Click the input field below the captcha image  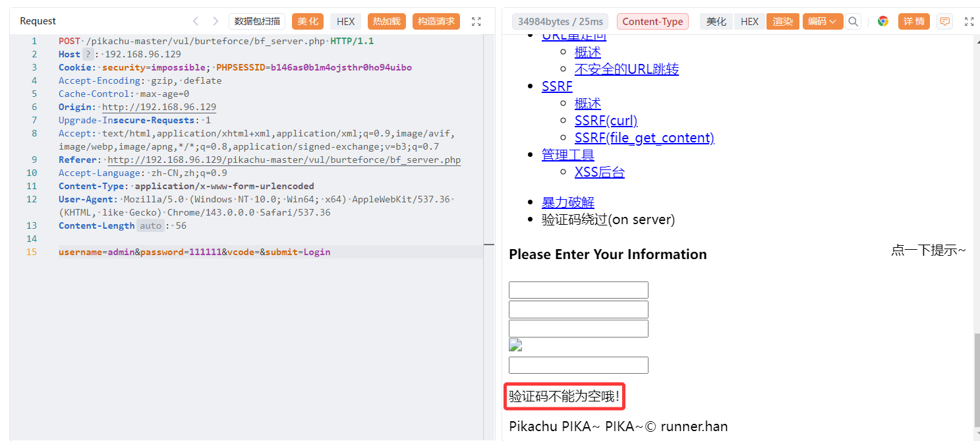579,365
